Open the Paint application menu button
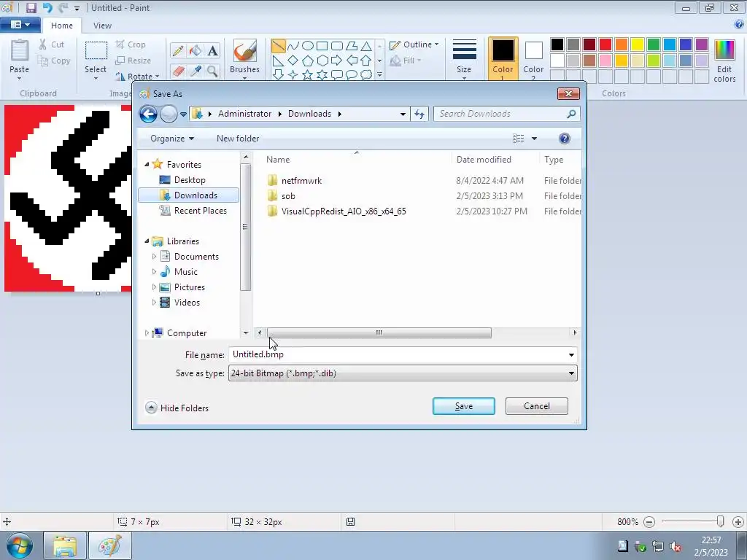This screenshot has height=560, width=747. 20,25
